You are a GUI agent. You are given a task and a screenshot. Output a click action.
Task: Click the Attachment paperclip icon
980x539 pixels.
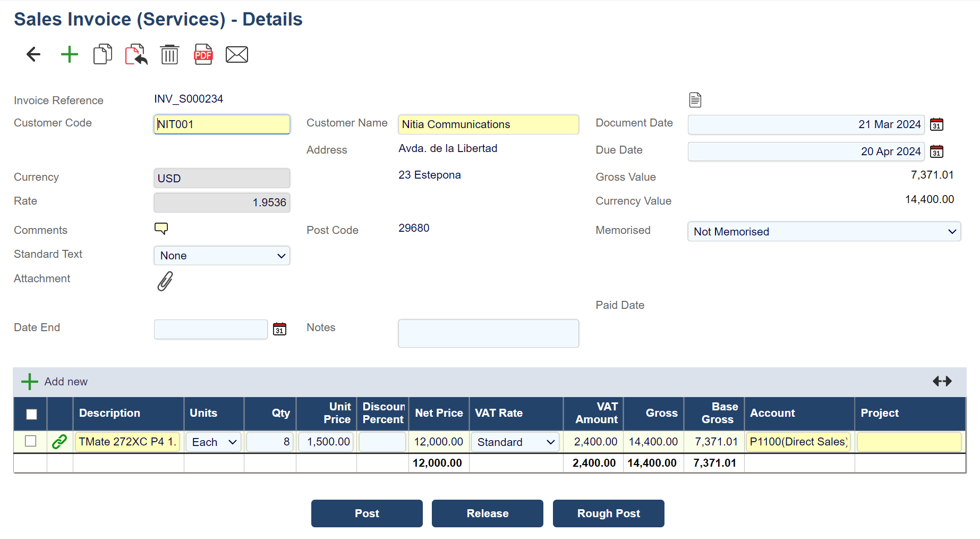pyautogui.click(x=165, y=281)
